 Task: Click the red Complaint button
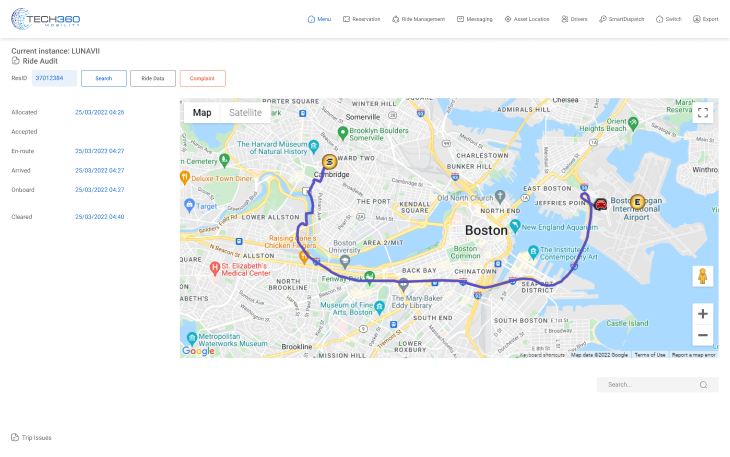point(203,78)
